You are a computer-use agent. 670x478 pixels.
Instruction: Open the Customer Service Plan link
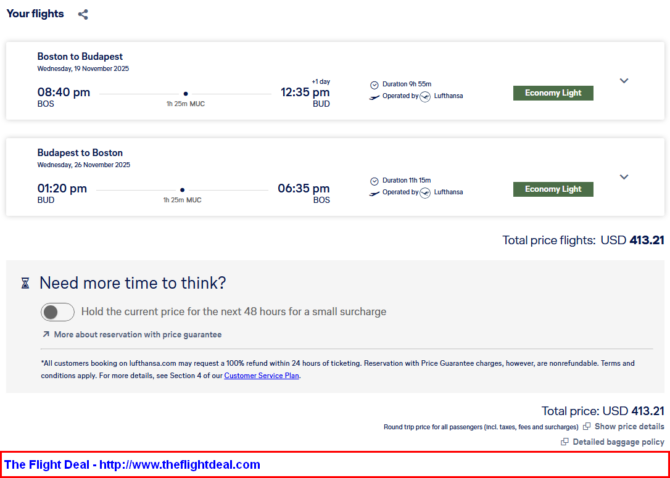click(262, 376)
